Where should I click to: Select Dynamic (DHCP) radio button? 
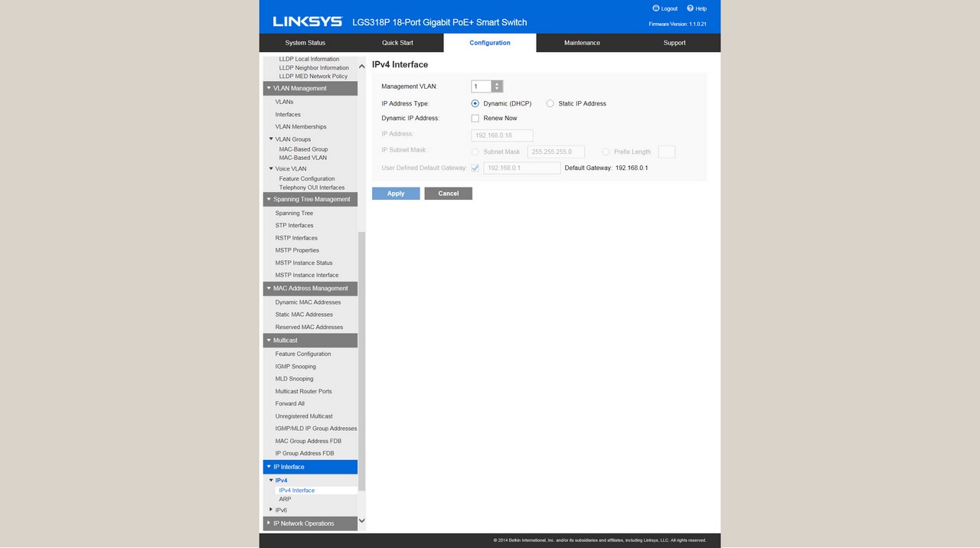click(475, 103)
